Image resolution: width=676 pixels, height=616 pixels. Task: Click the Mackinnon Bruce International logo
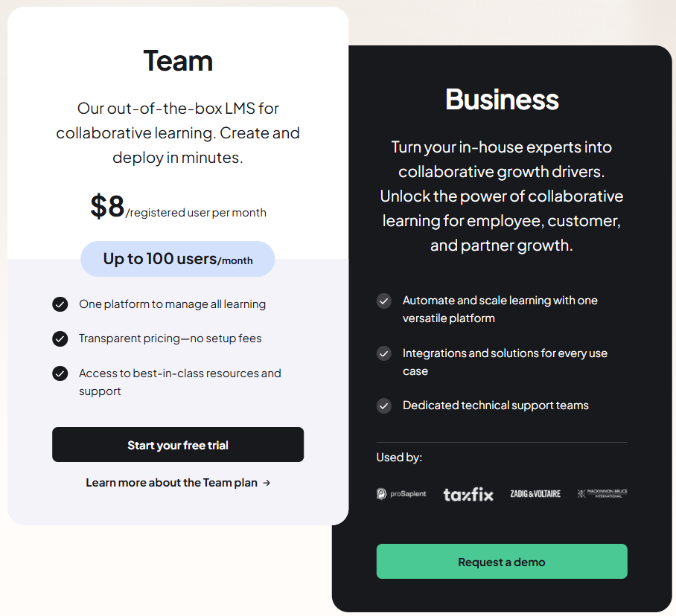tap(601, 493)
